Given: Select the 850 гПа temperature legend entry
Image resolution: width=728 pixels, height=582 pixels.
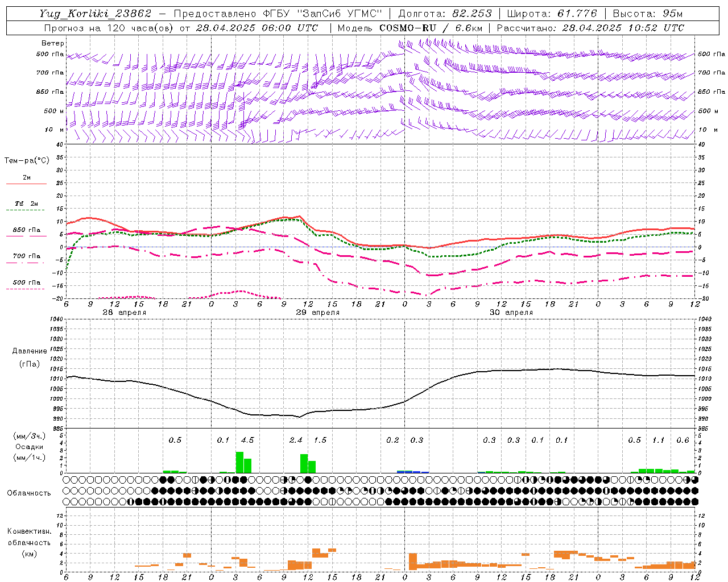Looking at the screenshot, I should 26,230.
